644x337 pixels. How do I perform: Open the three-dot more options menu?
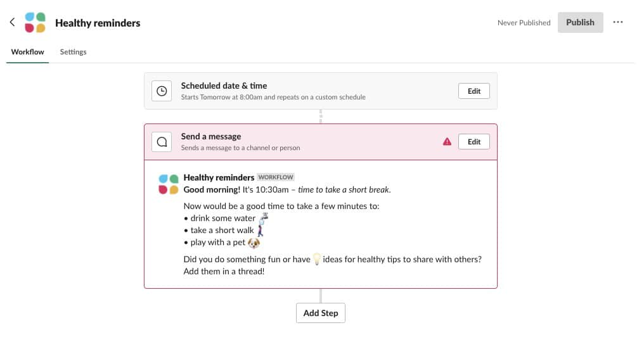(618, 22)
